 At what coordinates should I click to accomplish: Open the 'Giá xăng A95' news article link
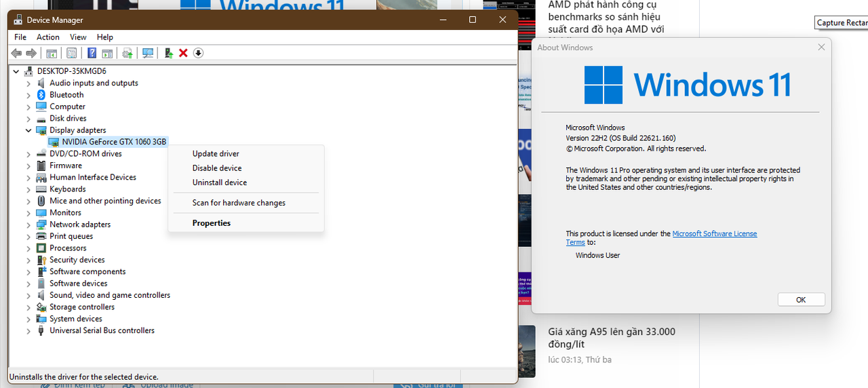(x=612, y=338)
